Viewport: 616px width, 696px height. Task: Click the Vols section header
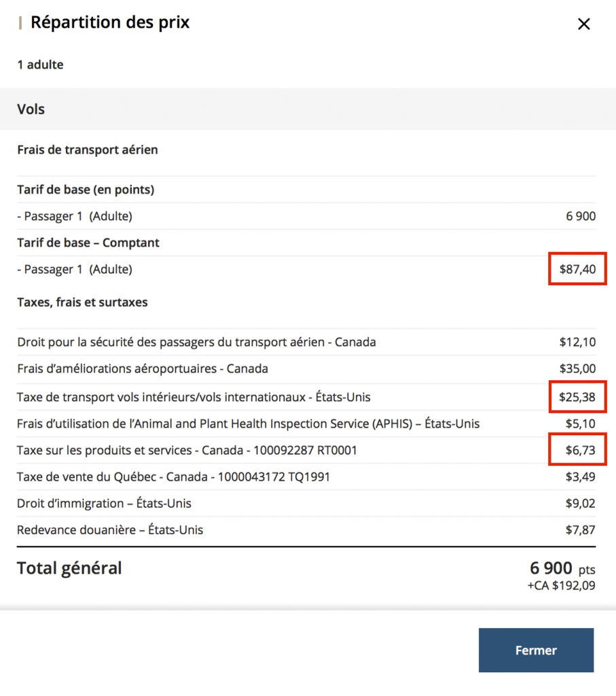click(31, 109)
